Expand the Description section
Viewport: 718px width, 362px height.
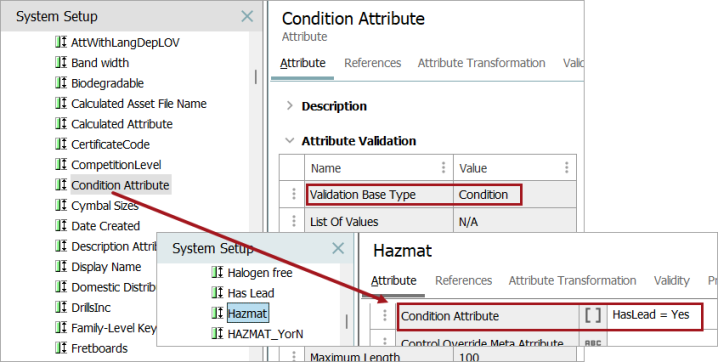[x=289, y=106]
